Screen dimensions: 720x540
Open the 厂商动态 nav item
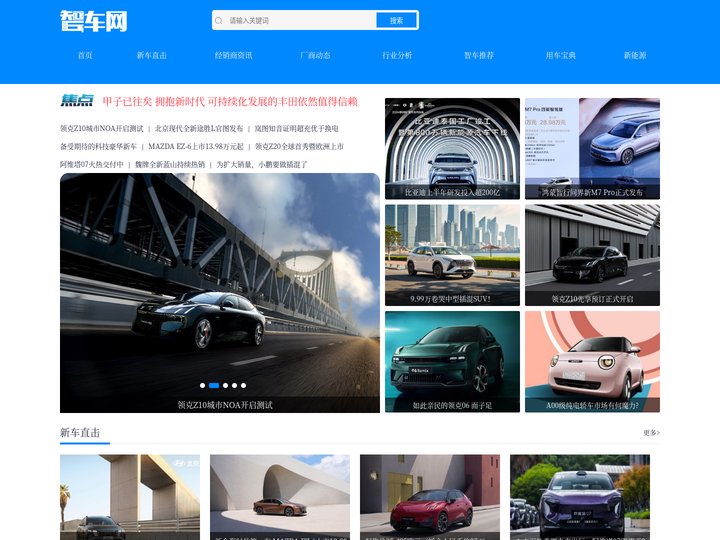(x=315, y=56)
